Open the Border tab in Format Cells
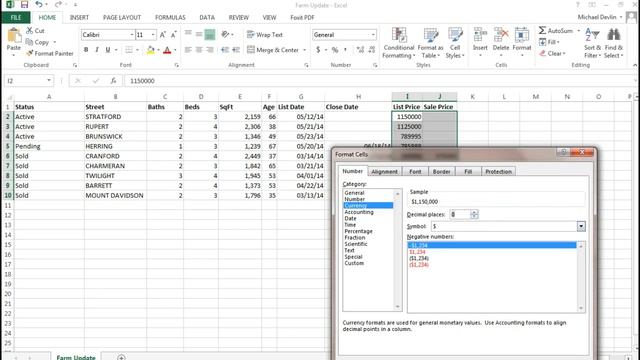Viewport: 640px width, 360px height. [441, 171]
